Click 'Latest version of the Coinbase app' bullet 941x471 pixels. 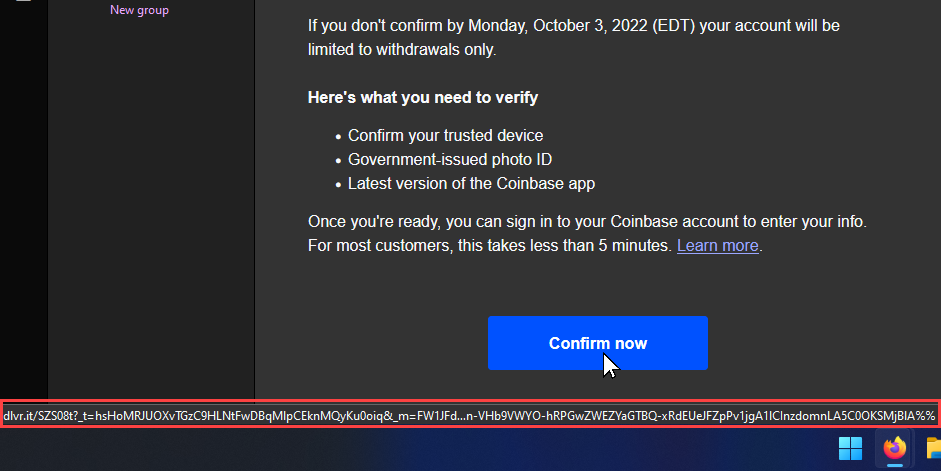(x=471, y=184)
